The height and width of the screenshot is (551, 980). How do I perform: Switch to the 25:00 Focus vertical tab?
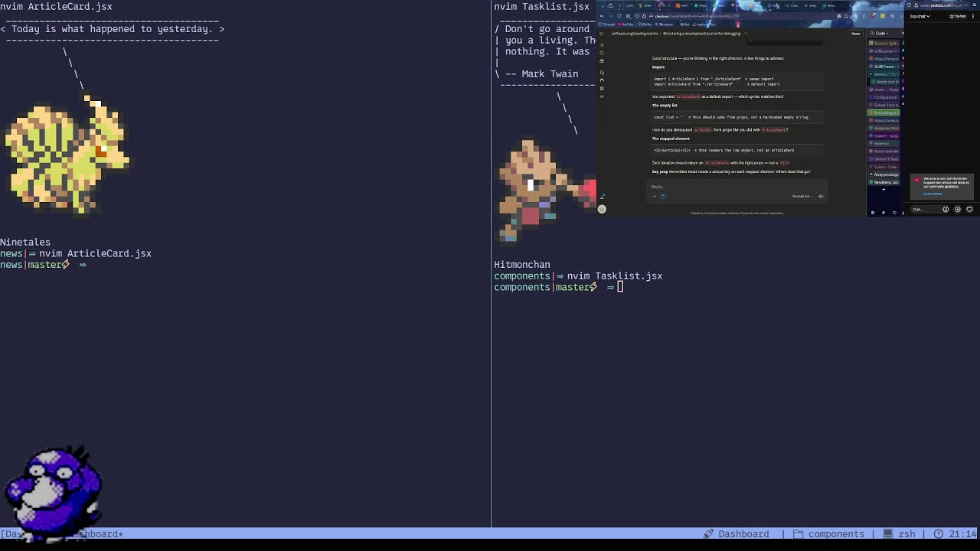(884, 67)
